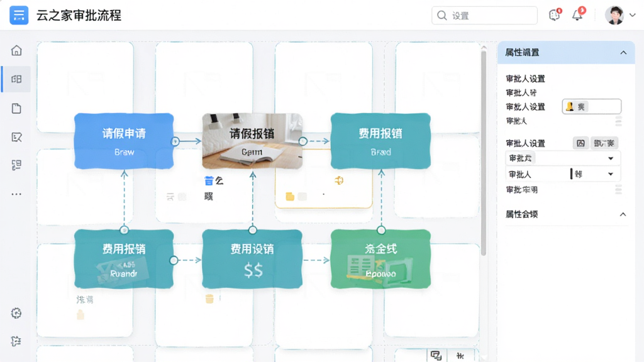
Task: Focus the 设置 search field
Action: click(x=484, y=16)
